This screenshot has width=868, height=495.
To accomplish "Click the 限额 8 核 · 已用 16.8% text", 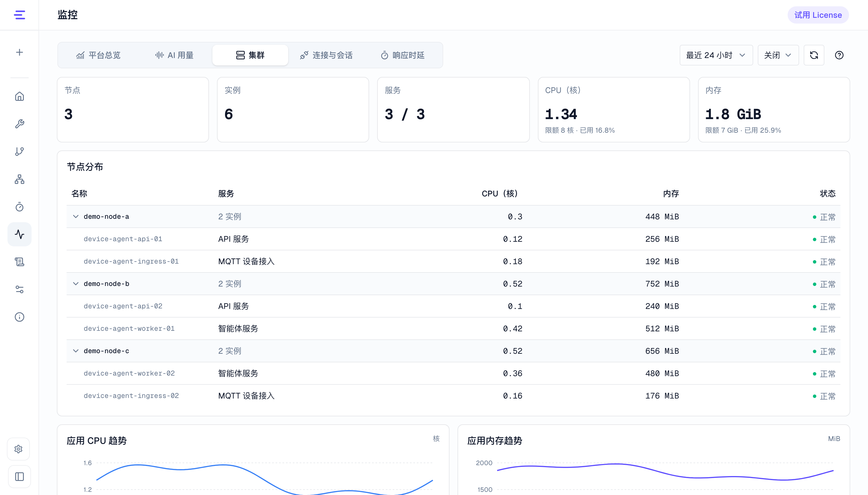I will click(x=580, y=130).
